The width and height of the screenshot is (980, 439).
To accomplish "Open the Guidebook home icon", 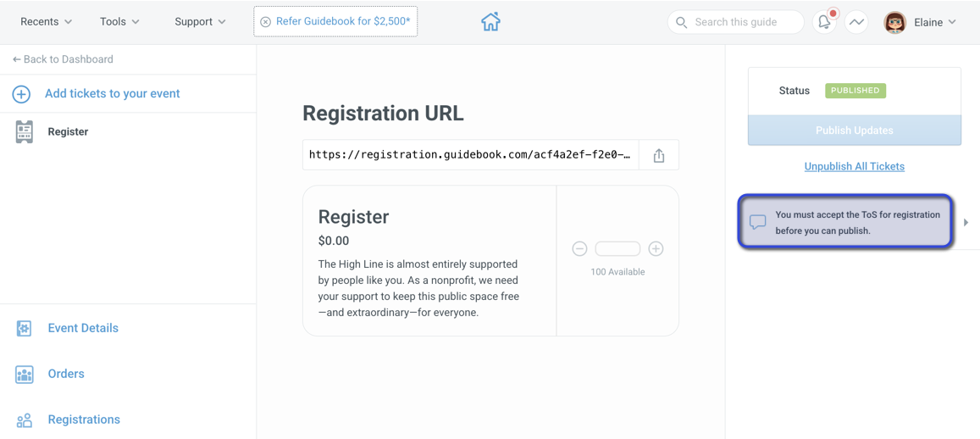I will pos(490,22).
